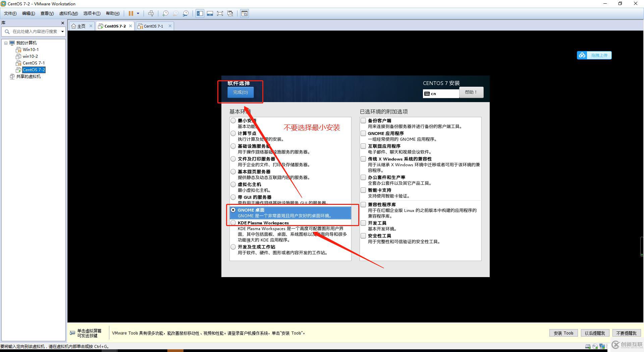Click the 帮助! button in installer
The width and height of the screenshot is (644, 352).
471,92
